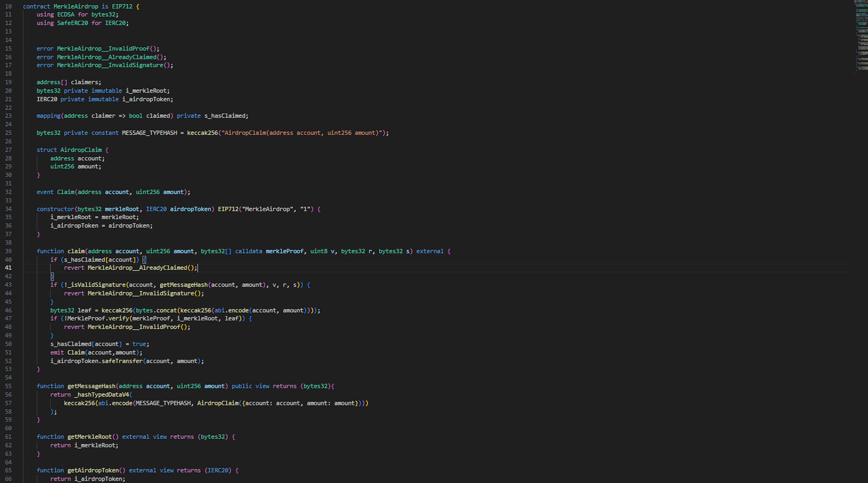Click MerkleAirdrop__InvalidProof error declaration on line 15
The height and width of the screenshot is (483, 868).
click(x=103, y=49)
